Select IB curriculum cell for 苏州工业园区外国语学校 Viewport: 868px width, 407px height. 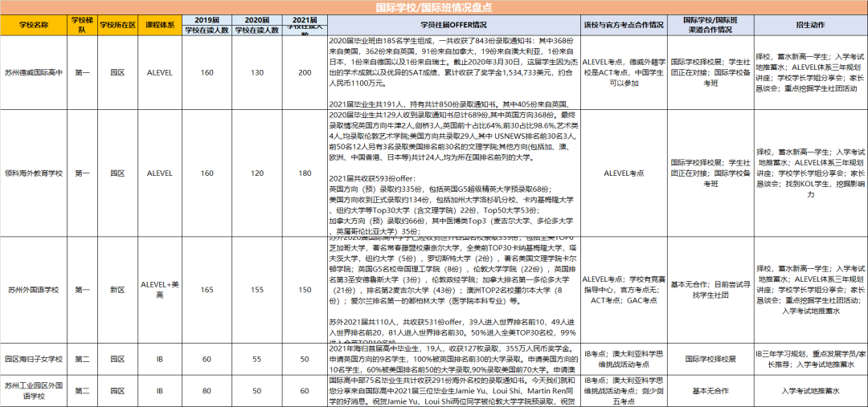click(160, 392)
